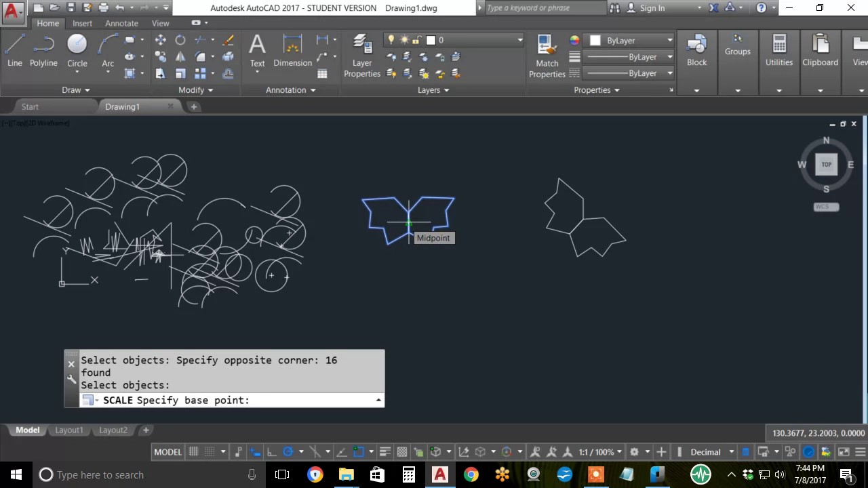
Task: Toggle Polar tracking in status bar
Action: [288, 452]
